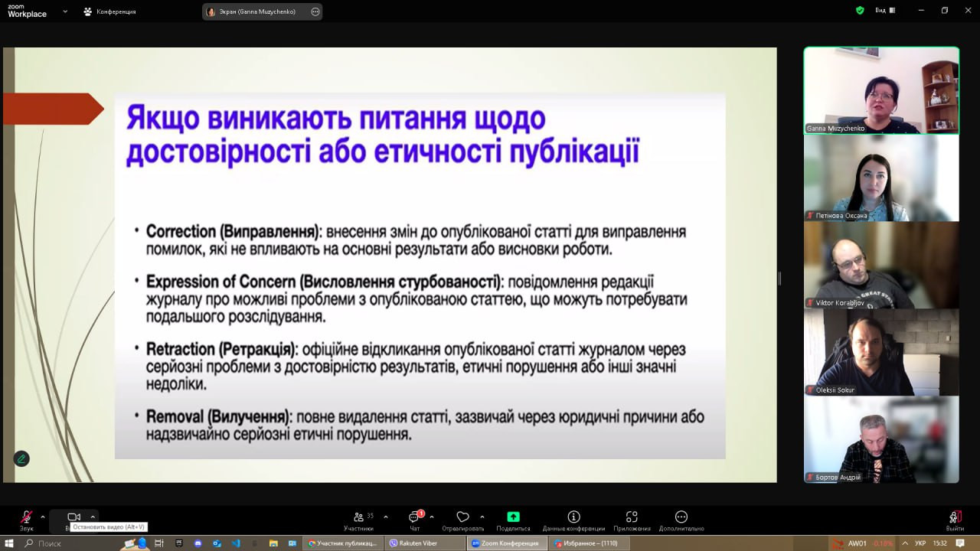Show hidden system tray icons

click(x=905, y=543)
